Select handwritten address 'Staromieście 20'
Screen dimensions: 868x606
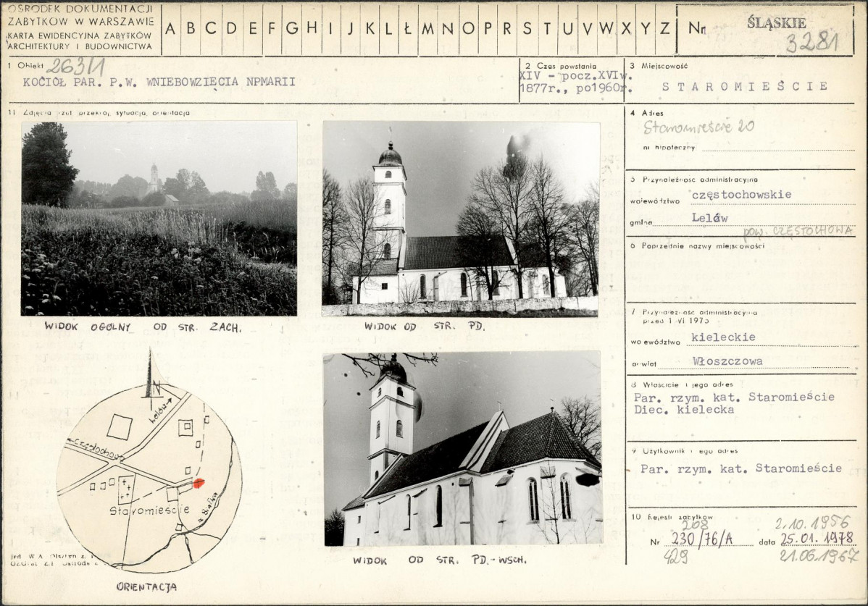(x=698, y=127)
